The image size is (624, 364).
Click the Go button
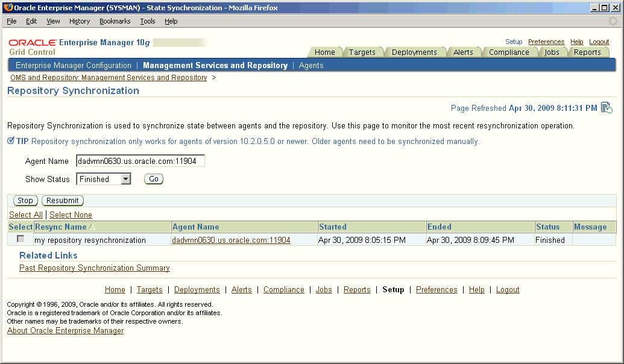point(154,179)
